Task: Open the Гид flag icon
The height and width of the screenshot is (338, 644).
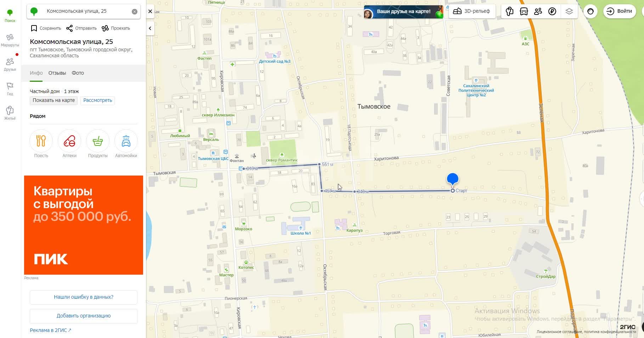Action: (x=10, y=89)
